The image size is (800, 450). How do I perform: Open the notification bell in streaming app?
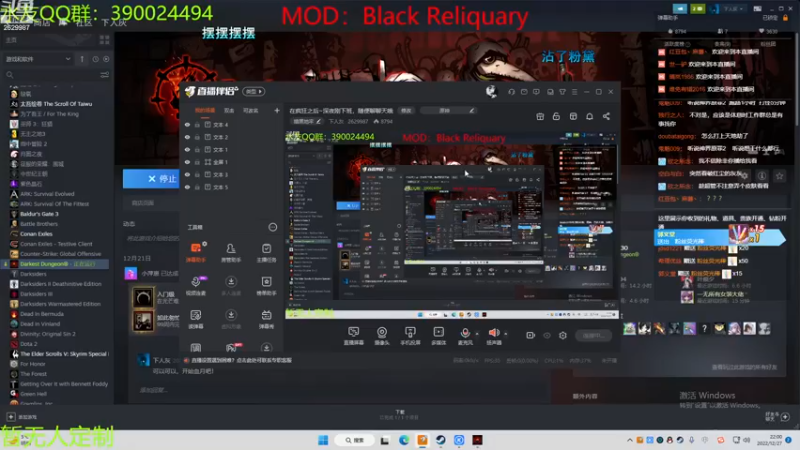pos(589,116)
